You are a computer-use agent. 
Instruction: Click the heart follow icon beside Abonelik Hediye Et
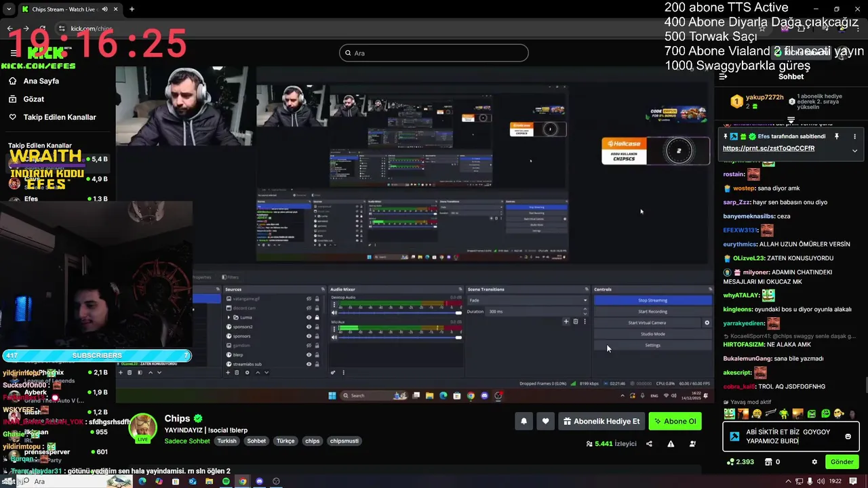[545, 421]
